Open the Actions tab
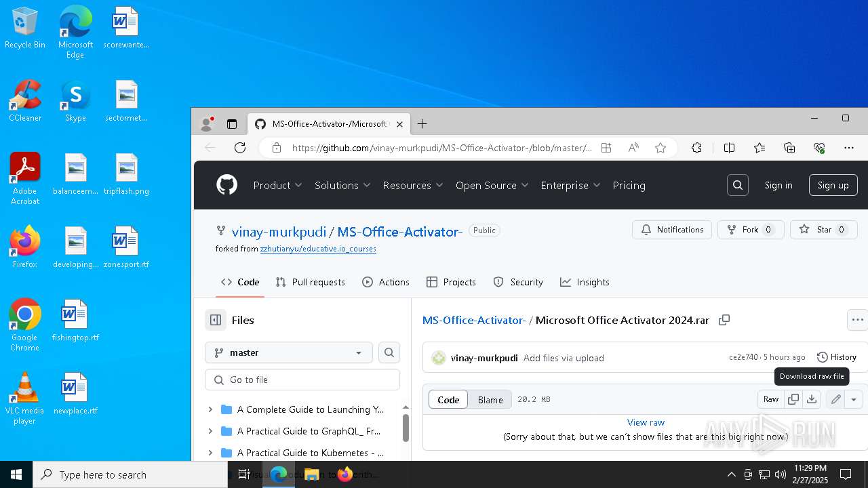Viewport: 868px width, 488px height. [x=386, y=282]
